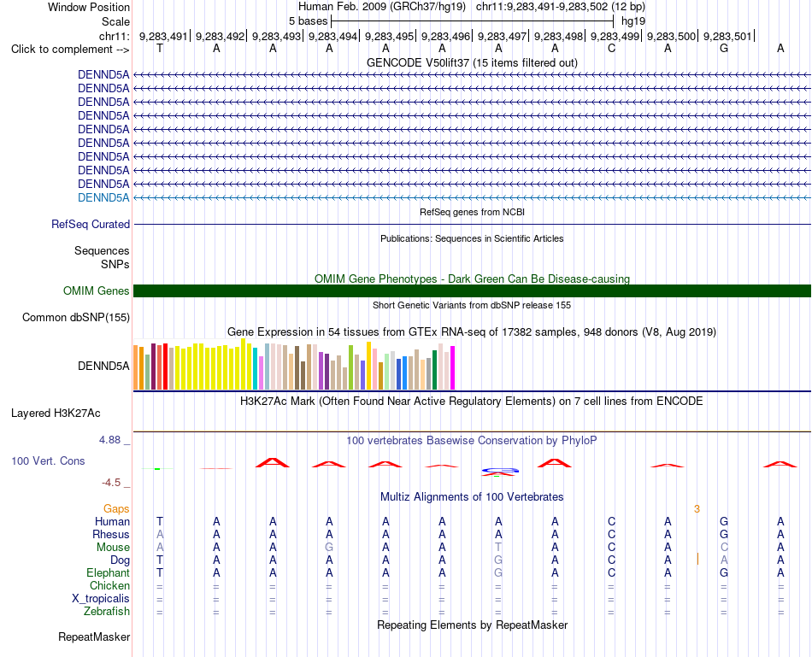Click the Zebrafish species label
Image resolution: width=812 pixels, height=657 pixels.
click(107, 612)
